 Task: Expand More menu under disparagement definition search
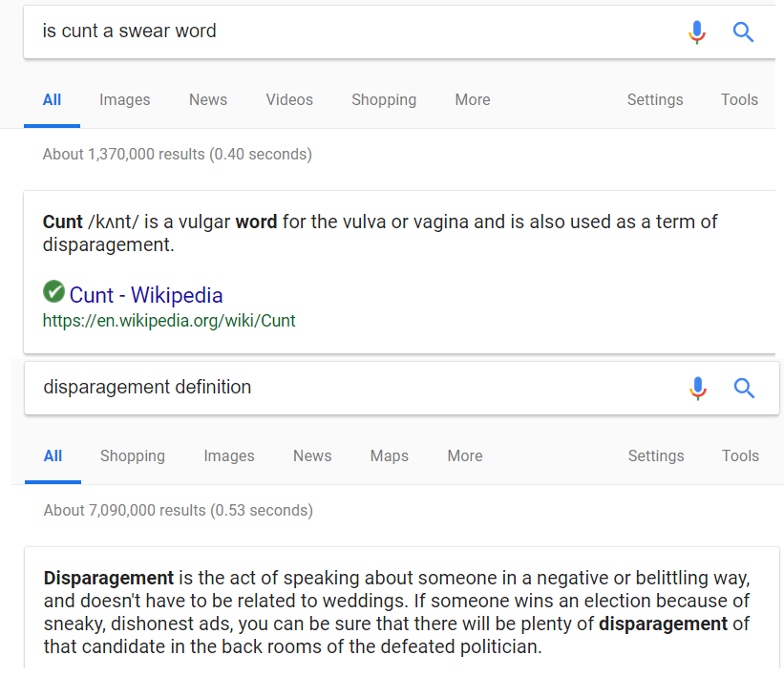pos(465,455)
